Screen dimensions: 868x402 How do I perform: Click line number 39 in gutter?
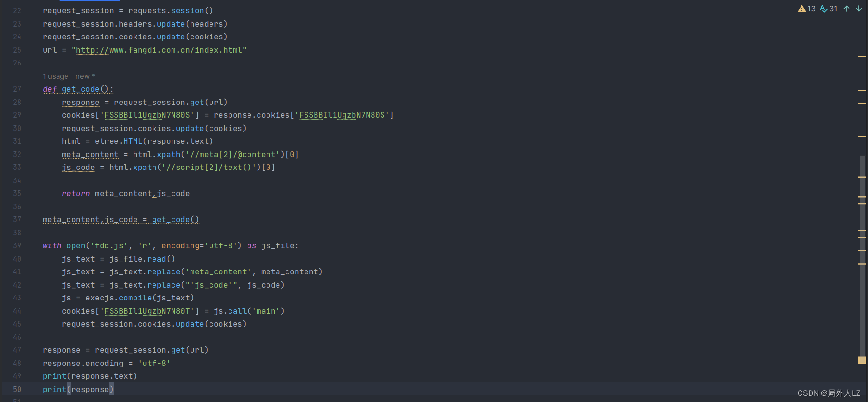point(17,246)
